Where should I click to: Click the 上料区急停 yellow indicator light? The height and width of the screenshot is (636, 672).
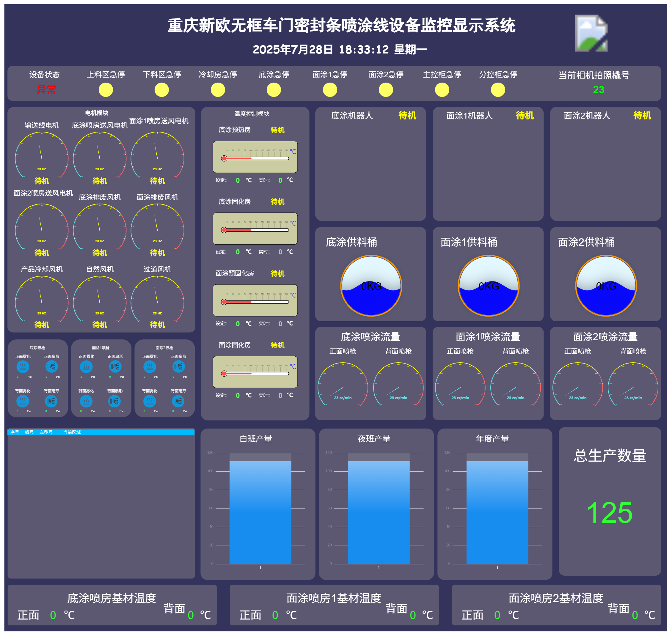pos(106,90)
